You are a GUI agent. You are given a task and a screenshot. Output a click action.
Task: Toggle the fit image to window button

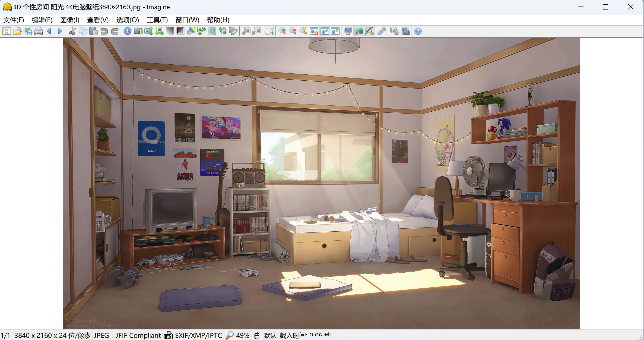pyautogui.click(x=325, y=31)
